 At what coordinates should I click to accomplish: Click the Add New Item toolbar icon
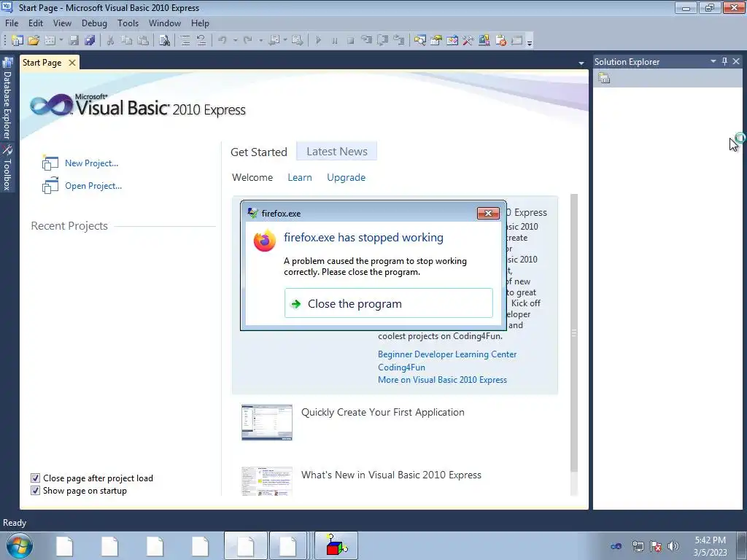pyautogui.click(x=50, y=41)
